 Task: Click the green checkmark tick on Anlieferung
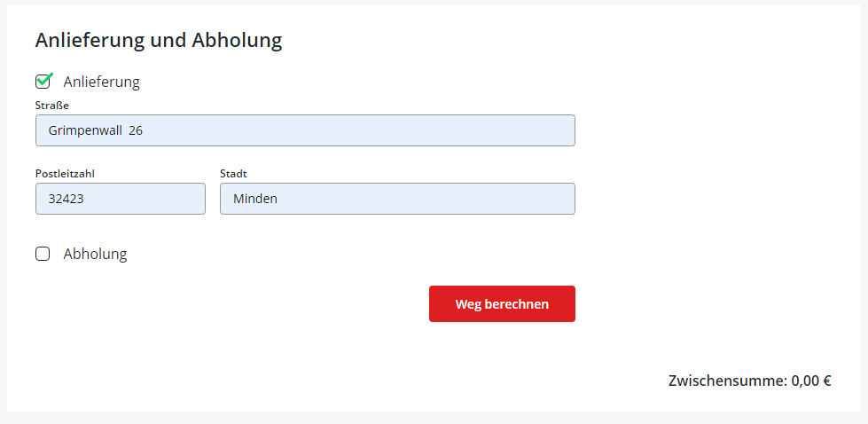pyautogui.click(x=45, y=80)
